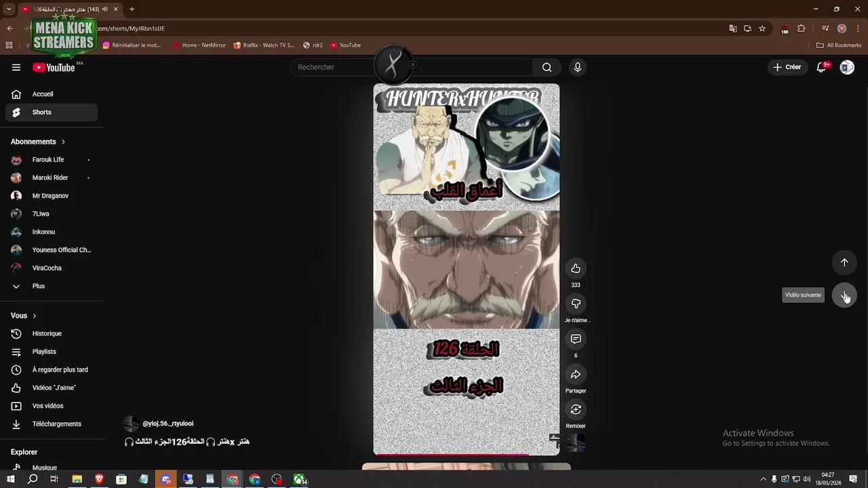868x488 pixels.
Task: Share the Short with Partager
Action: [576, 374]
